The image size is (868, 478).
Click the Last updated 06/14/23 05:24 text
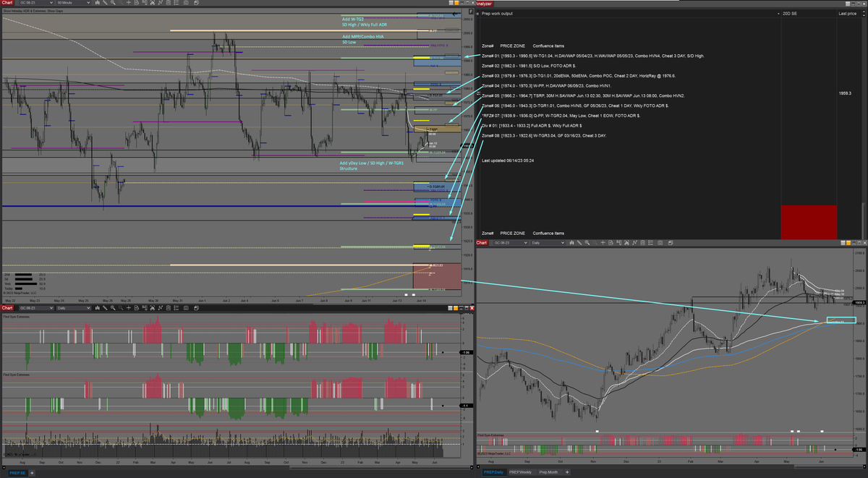click(x=509, y=161)
